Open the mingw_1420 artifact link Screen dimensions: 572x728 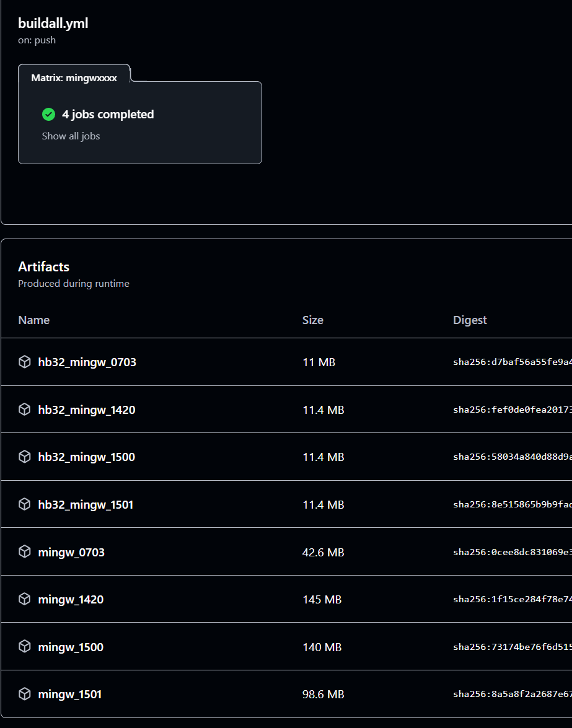[71, 599]
